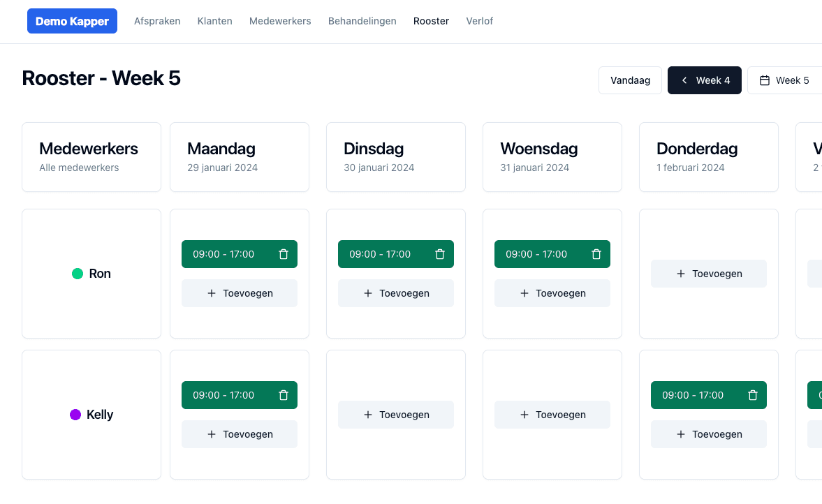Click plus icon in Kelly's Woensdag cell
The height and width of the screenshot is (504, 822).
click(524, 415)
